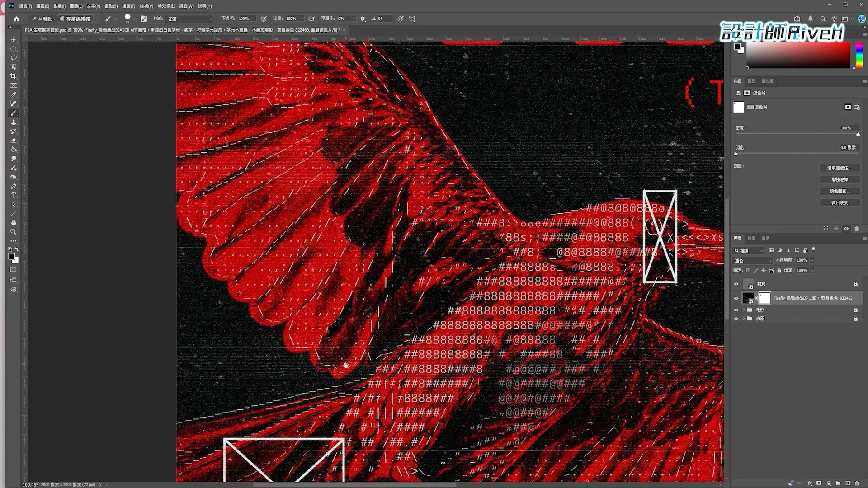
Task: Select the Eraser tool
Action: click(x=14, y=141)
